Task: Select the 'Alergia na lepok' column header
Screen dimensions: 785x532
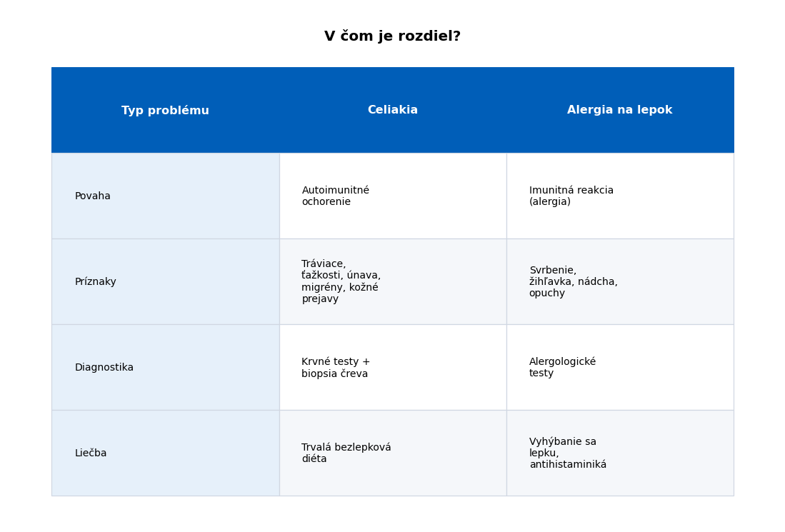Action: (x=619, y=110)
